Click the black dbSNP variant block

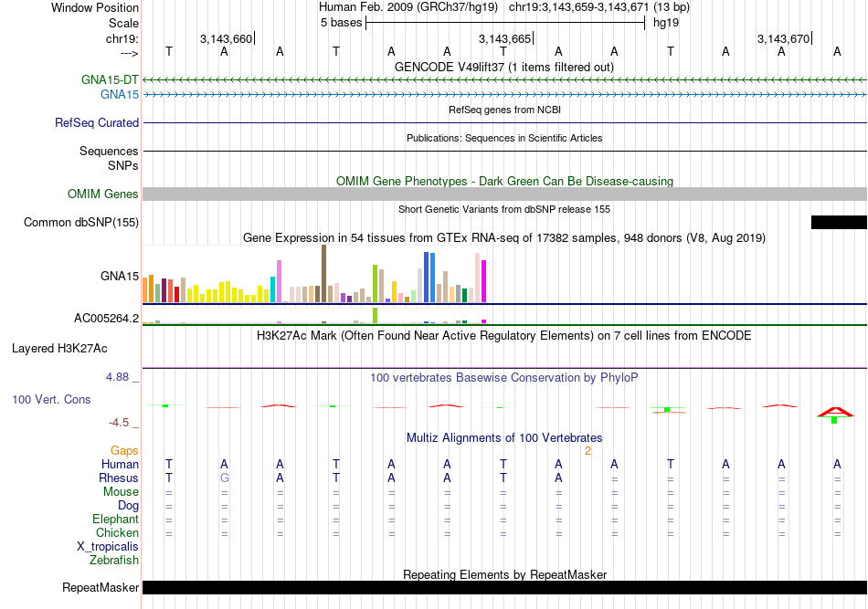pos(839,223)
